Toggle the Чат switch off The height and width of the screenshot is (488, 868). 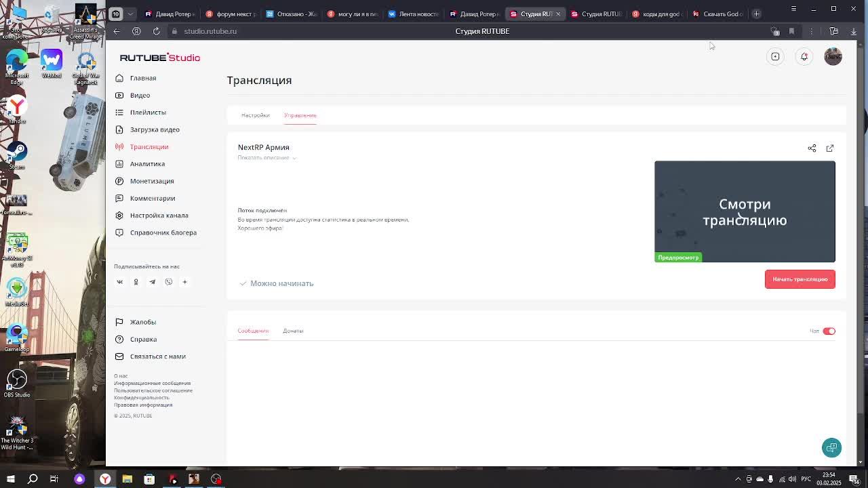829,331
